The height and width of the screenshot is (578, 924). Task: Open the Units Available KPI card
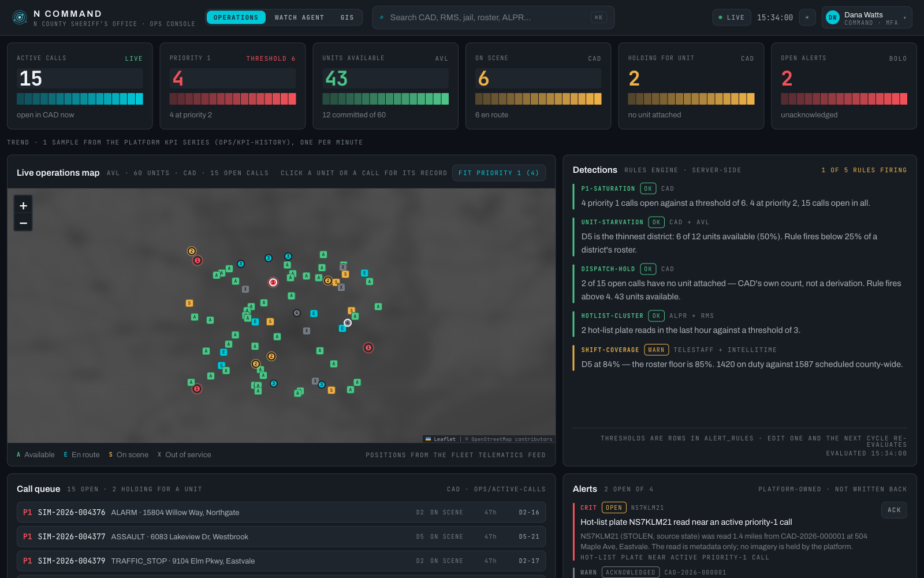tap(385, 86)
